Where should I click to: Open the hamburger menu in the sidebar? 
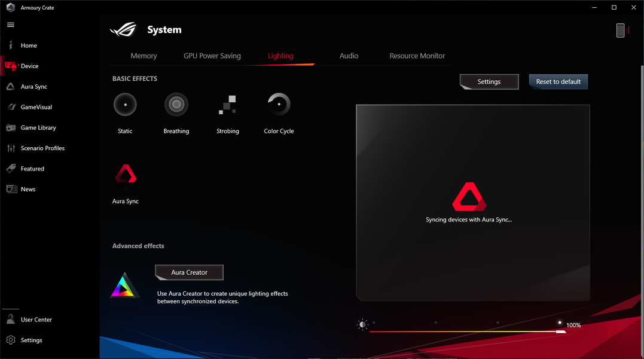tap(11, 25)
